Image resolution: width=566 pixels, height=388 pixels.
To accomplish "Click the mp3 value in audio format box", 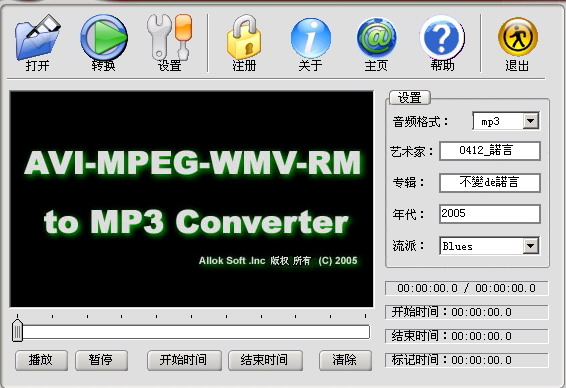I will click(490, 121).
